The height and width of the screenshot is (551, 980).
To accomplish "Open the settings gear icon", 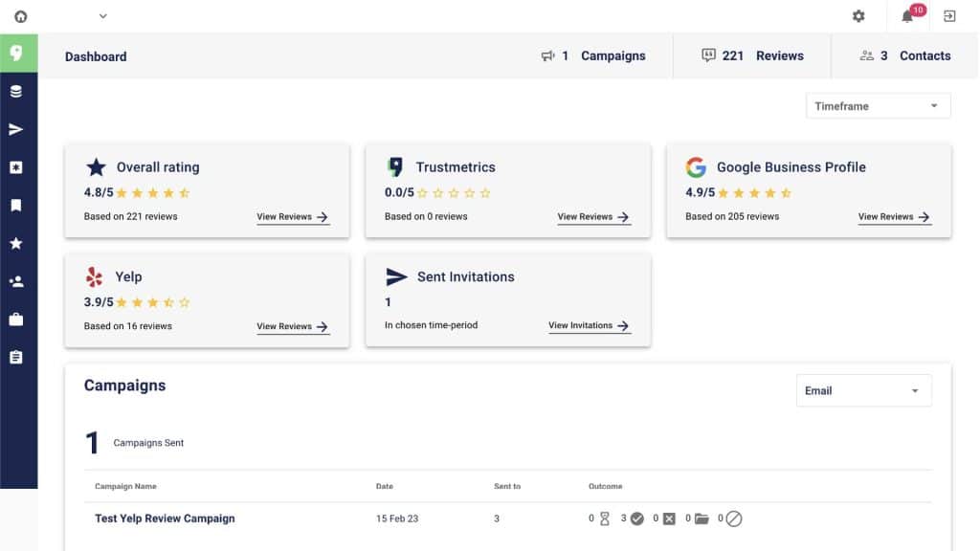I will point(858,16).
